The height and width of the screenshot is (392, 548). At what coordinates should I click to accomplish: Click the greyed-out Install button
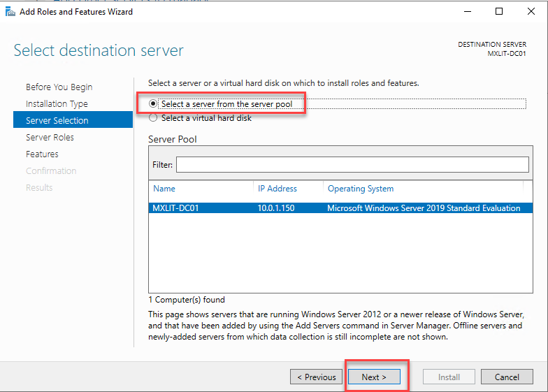(x=449, y=377)
